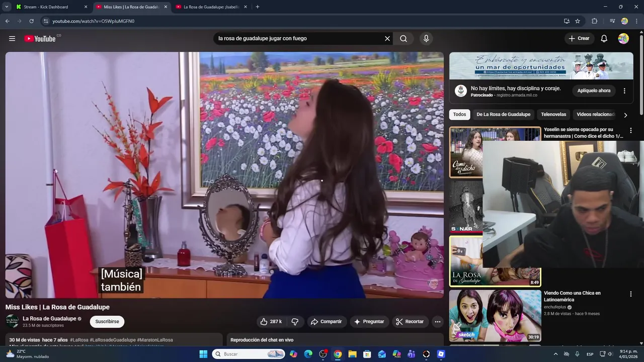The image size is (644, 362).
Task: Open a new browser tab with plus
Action: pos(258,7)
